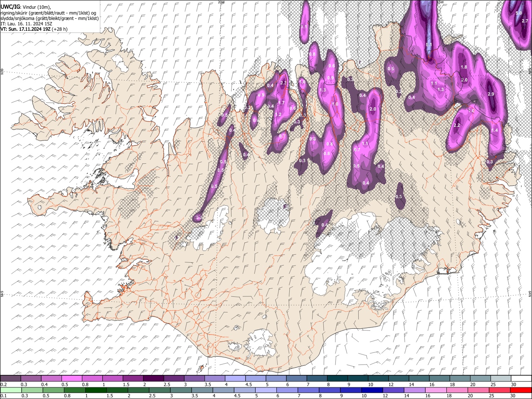Select the 2.7 value in the top-right corner

coord(525,21)
